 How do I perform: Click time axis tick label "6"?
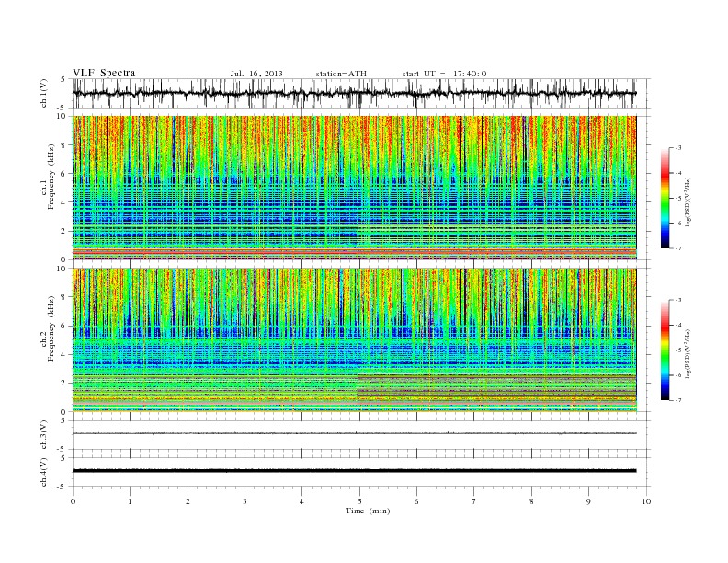(416, 501)
